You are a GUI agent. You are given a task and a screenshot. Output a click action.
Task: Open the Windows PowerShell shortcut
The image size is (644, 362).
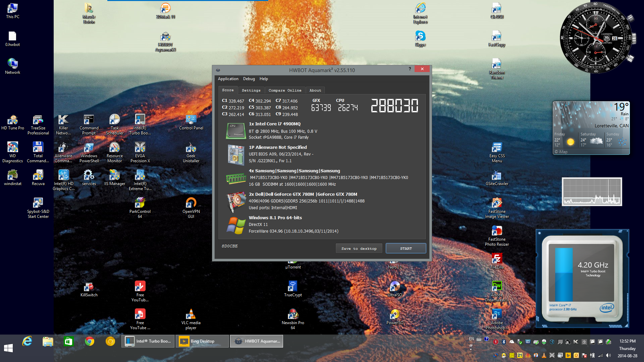89,153
